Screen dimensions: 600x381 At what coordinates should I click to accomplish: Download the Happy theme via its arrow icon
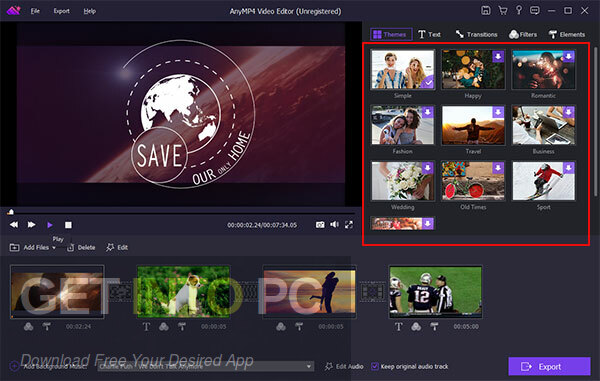pyautogui.click(x=498, y=56)
